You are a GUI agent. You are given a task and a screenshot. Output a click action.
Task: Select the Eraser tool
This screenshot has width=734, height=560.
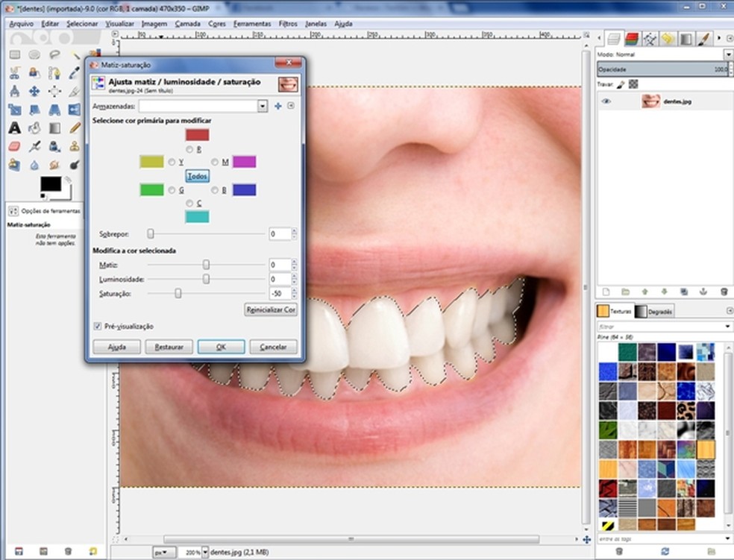[14, 146]
